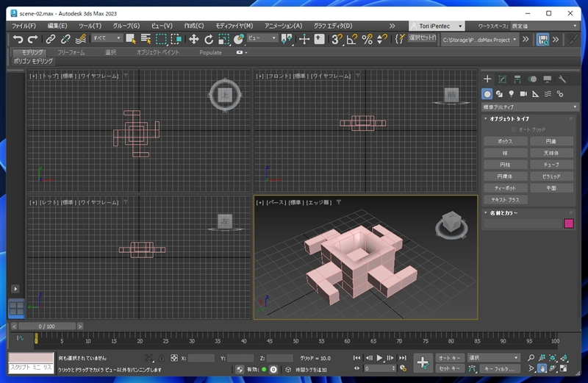Open the モディファイヤ(M) menu

(x=234, y=26)
